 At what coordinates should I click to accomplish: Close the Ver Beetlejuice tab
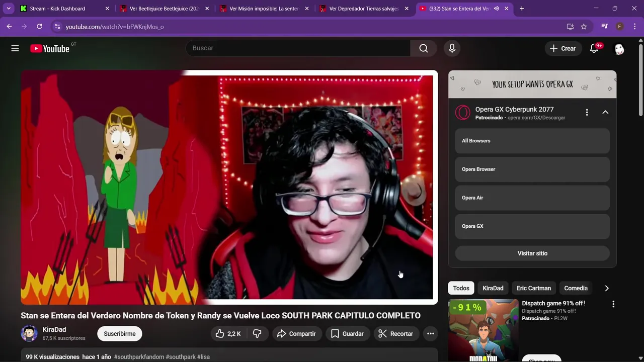[x=207, y=9]
